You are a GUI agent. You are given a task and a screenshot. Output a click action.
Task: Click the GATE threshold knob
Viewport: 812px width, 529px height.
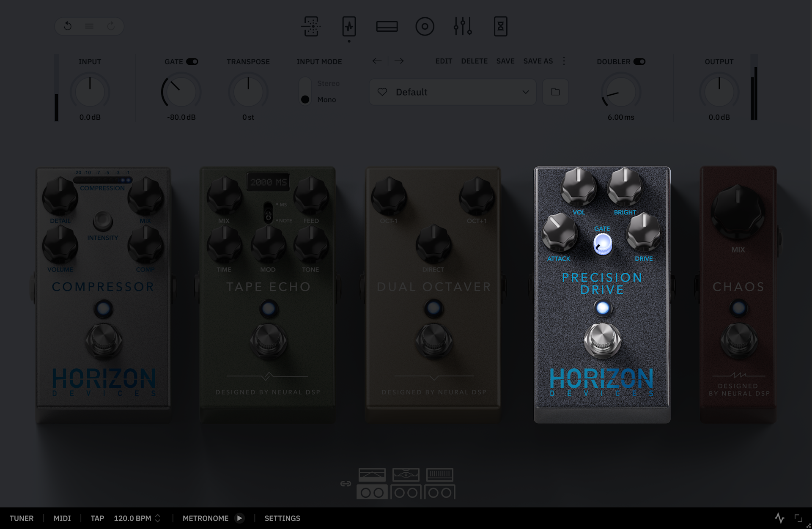pos(181,91)
